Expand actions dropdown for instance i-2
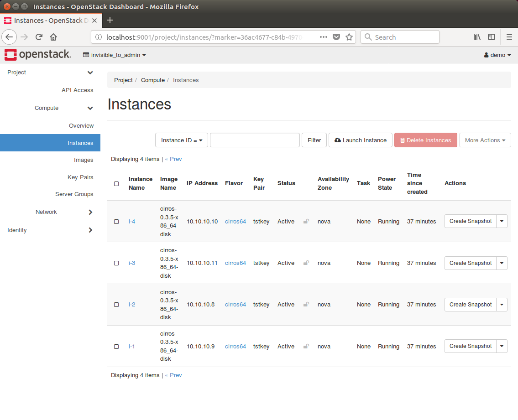 502,305
